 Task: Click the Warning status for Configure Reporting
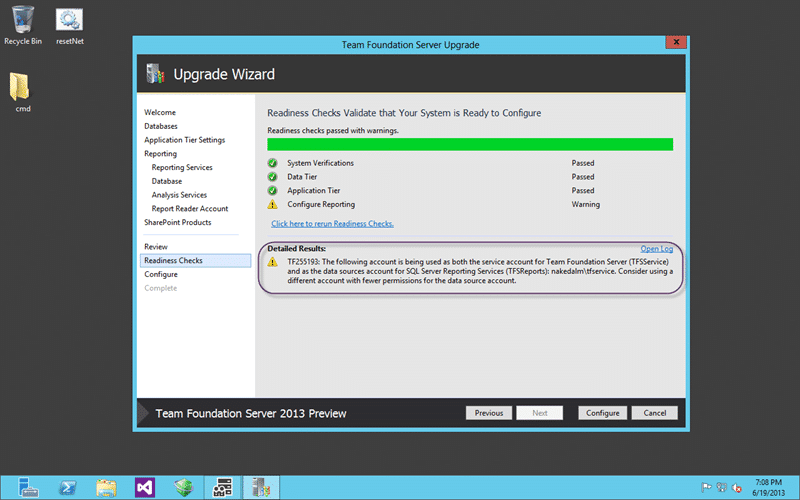[586, 204]
